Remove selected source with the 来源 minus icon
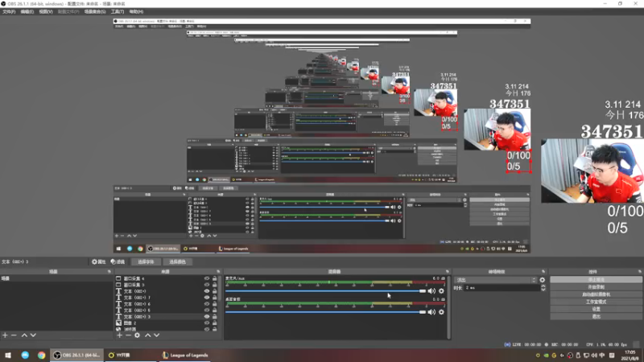 [128, 335]
